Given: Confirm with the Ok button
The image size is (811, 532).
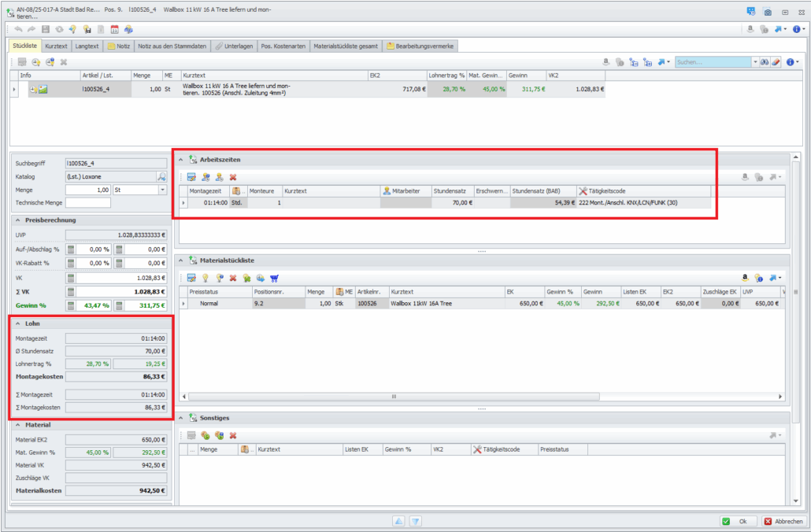Looking at the screenshot, I should [x=736, y=521].
